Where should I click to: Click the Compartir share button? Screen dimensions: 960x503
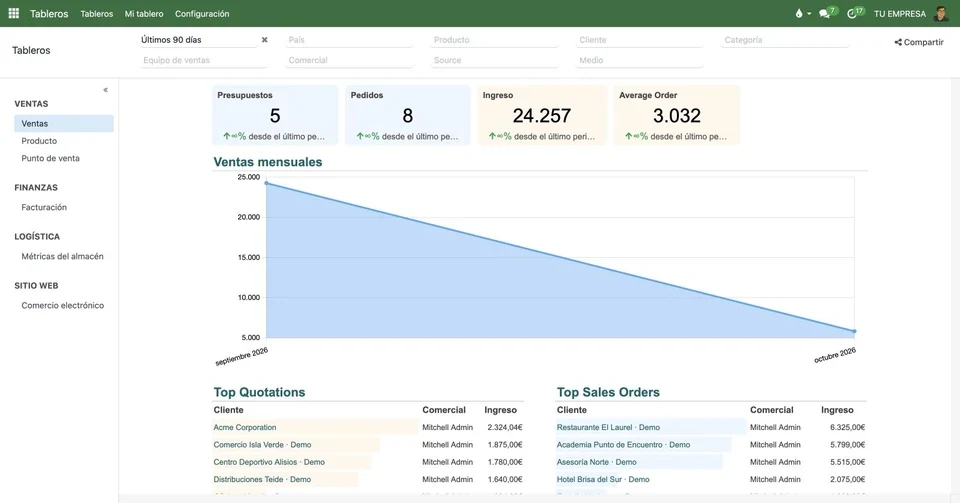pos(919,42)
